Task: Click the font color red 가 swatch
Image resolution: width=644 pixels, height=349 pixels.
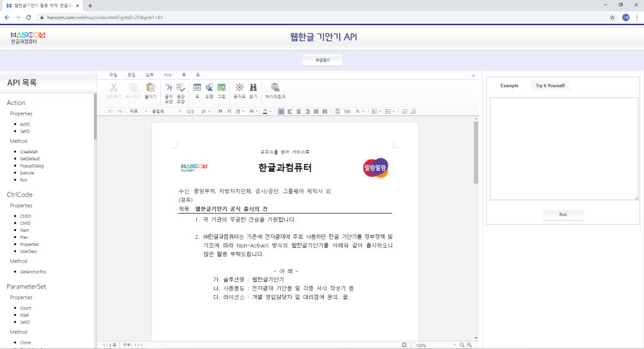Action: point(265,111)
